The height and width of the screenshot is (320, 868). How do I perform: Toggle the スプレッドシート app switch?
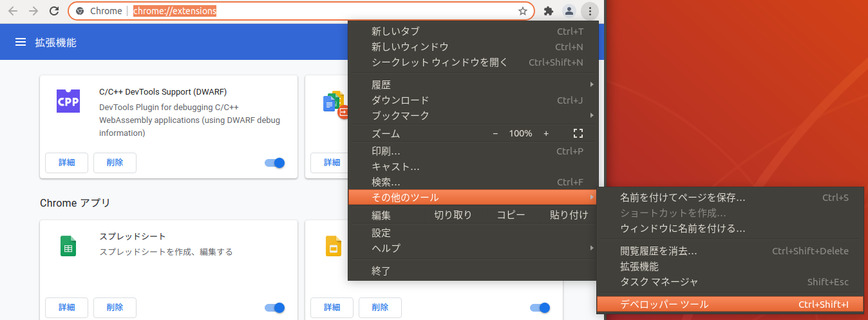(275, 308)
